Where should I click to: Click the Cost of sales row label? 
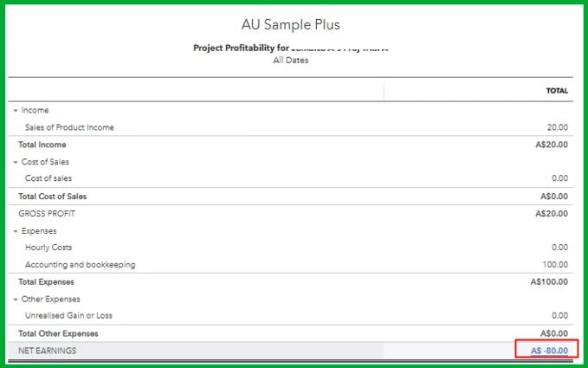[48, 178]
